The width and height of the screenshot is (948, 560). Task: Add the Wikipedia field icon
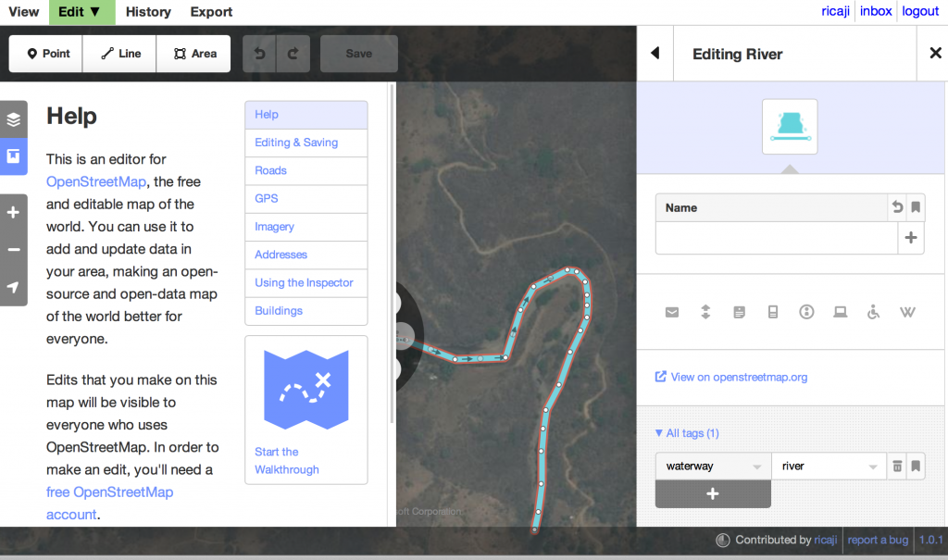pos(907,312)
